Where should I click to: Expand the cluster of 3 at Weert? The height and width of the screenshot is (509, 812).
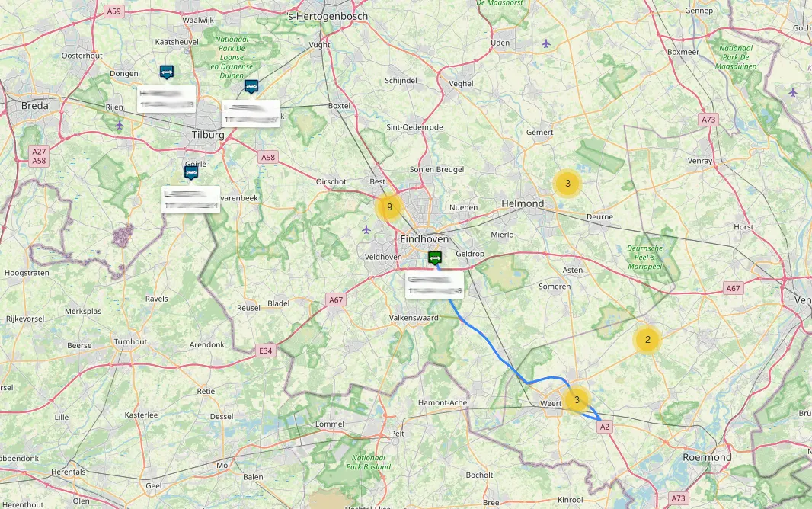(x=577, y=400)
